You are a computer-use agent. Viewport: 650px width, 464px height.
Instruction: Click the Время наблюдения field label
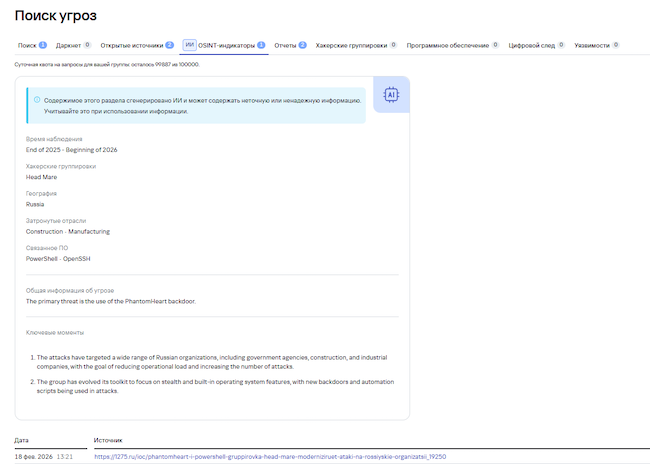[54, 139]
